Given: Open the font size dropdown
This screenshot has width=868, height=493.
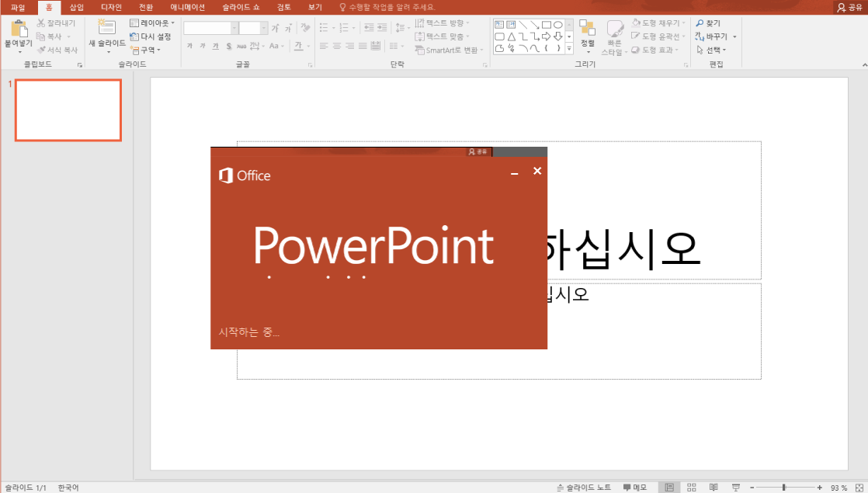Looking at the screenshot, I should [263, 28].
